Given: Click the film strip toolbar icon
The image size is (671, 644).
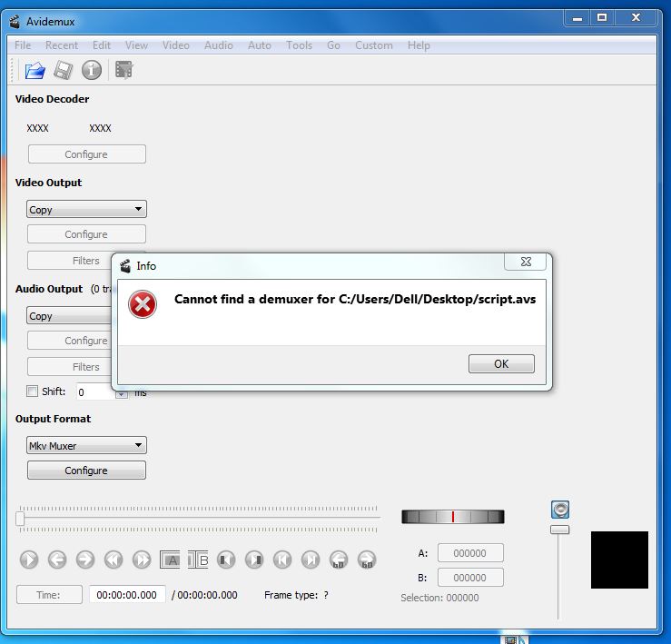Looking at the screenshot, I should pyautogui.click(x=124, y=70).
